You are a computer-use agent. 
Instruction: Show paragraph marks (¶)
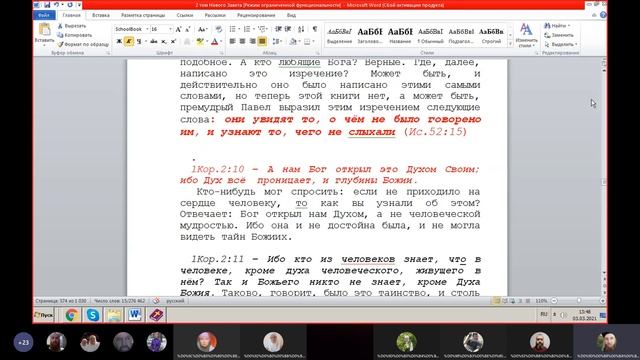point(315,29)
